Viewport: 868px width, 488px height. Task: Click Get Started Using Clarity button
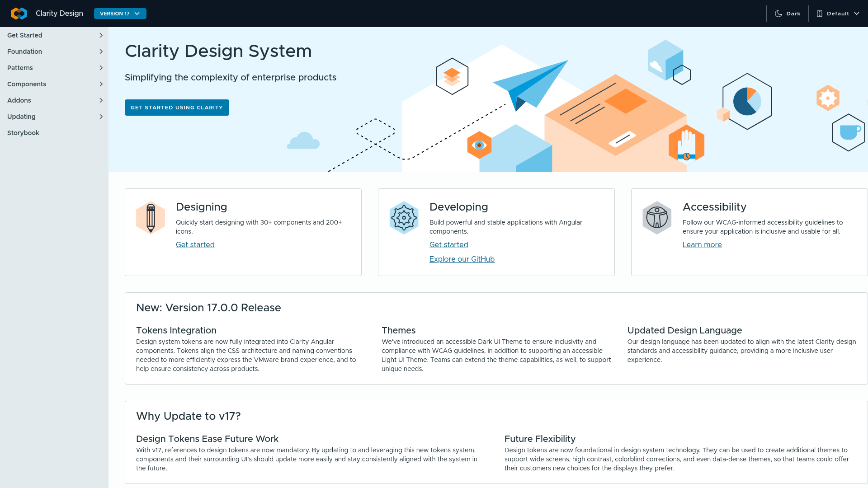177,108
